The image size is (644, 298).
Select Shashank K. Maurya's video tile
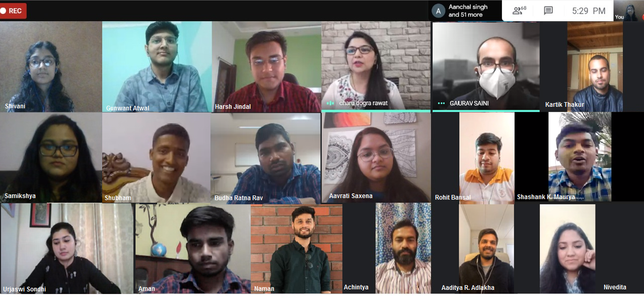tap(580, 157)
